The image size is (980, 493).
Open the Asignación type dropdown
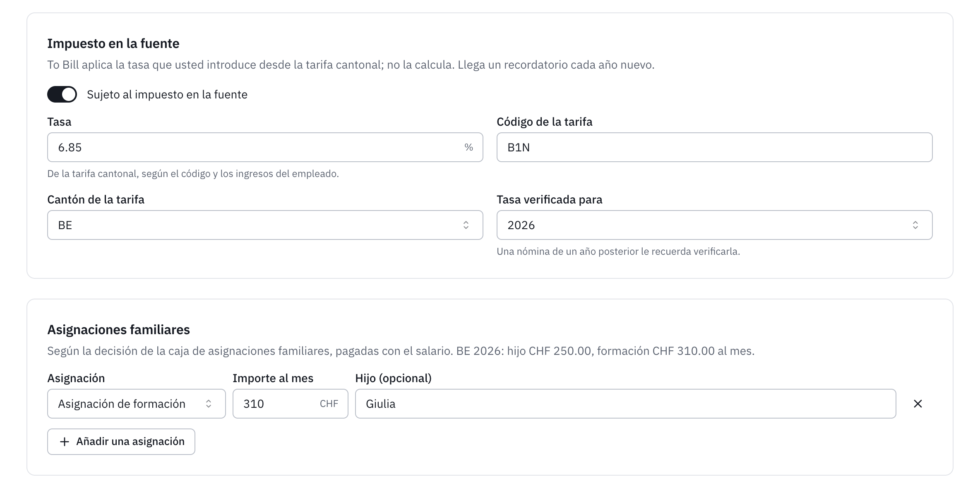click(136, 404)
